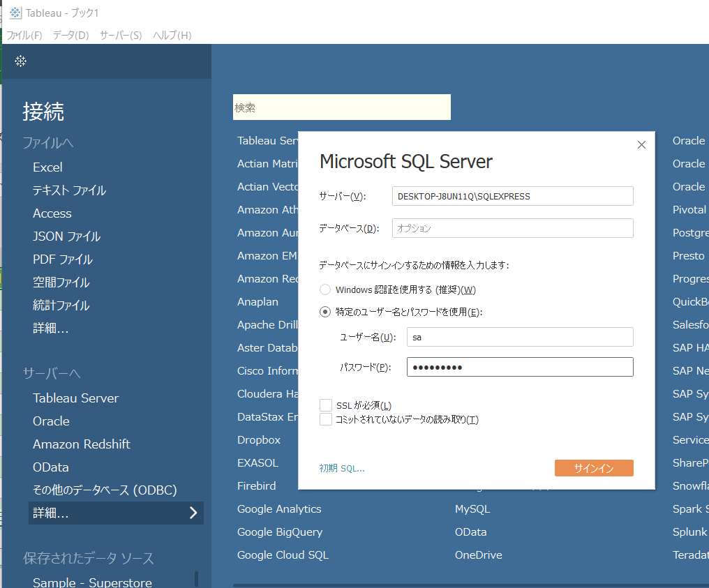Select Excel in the ファイルへ list
This screenshot has height=588, width=709.
tap(47, 167)
